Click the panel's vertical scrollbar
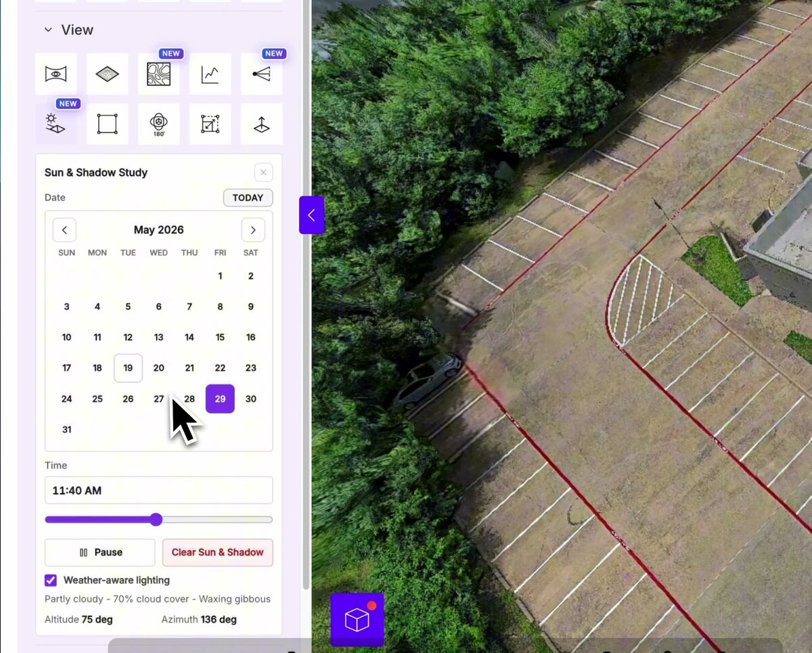 307,294
